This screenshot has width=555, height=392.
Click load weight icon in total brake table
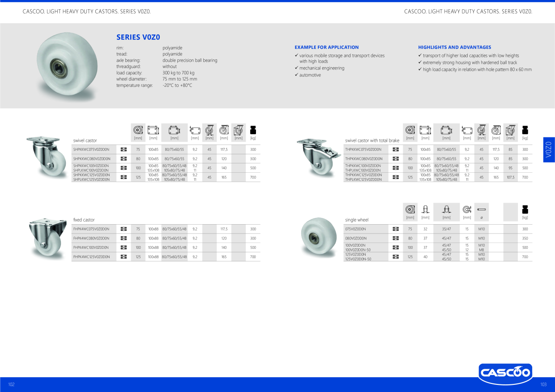pyautogui.click(x=525, y=130)
